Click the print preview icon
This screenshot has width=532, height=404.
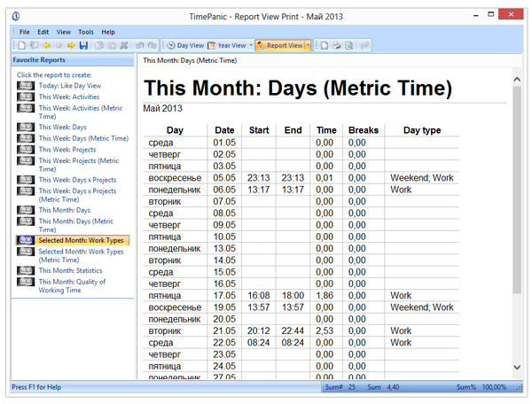coord(349,45)
